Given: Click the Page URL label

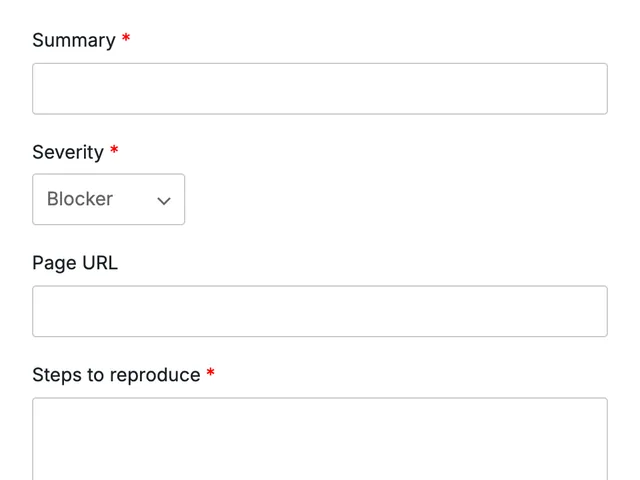Looking at the screenshot, I should tap(75, 263).
